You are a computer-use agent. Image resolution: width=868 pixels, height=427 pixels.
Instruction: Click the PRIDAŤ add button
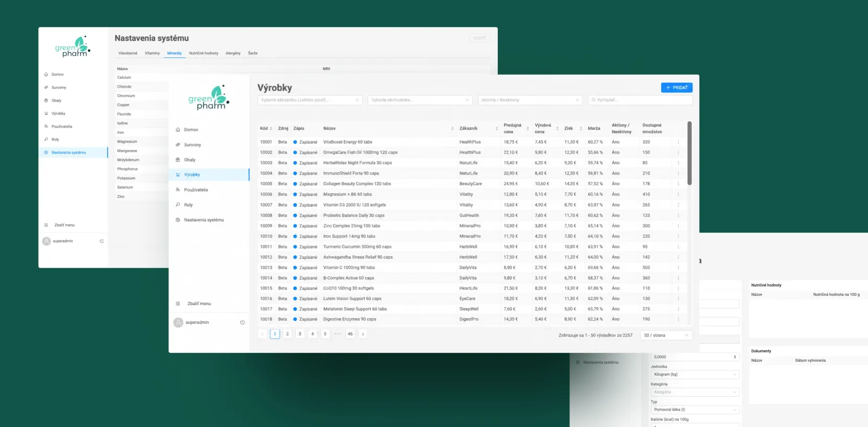pyautogui.click(x=677, y=88)
